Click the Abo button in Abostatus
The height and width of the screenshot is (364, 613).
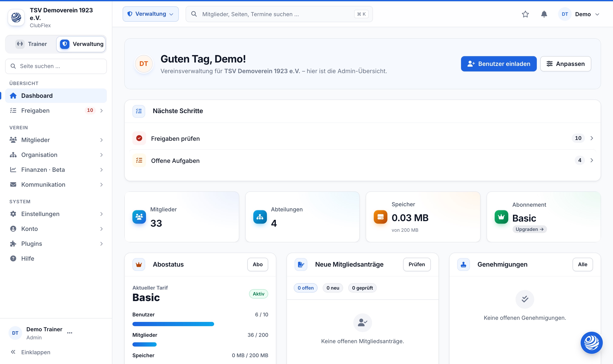coord(258,264)
